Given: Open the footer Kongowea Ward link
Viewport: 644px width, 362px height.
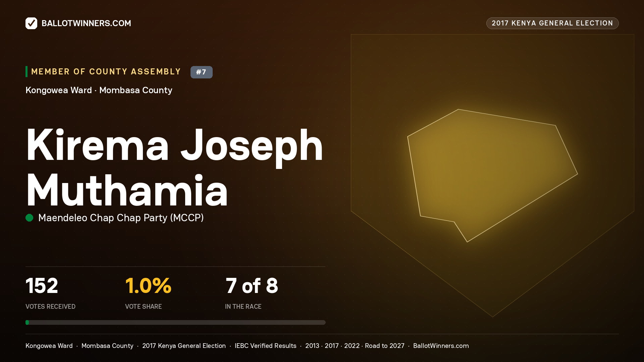Looking at the screenshot, I should (49, 346).
